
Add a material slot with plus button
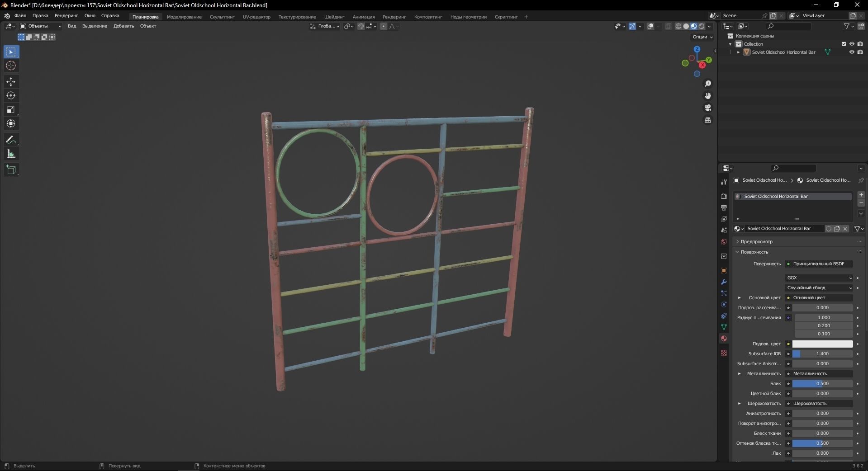[x=861, y=195]
